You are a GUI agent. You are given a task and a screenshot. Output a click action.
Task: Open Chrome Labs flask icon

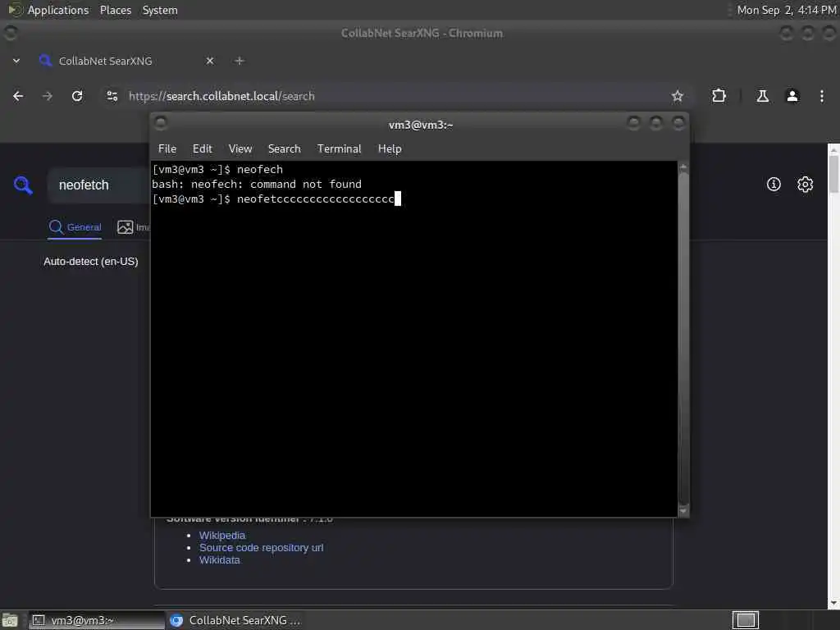[762, 96]
